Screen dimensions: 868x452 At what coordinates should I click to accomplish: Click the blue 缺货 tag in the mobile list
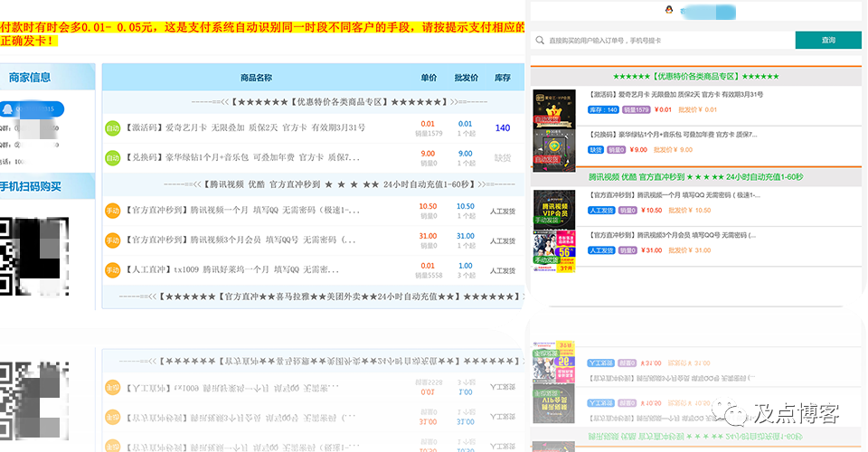(596, 150)
